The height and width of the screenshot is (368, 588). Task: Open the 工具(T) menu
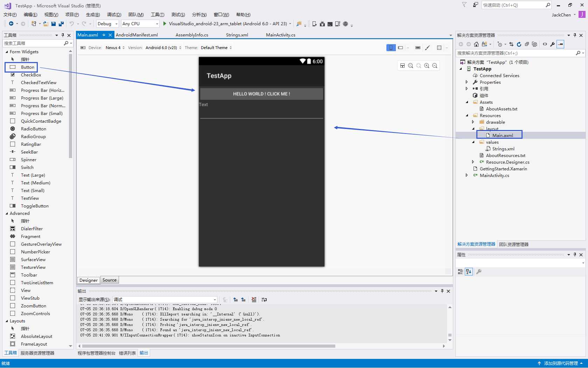pyautogui.click(x=157, y=15)
